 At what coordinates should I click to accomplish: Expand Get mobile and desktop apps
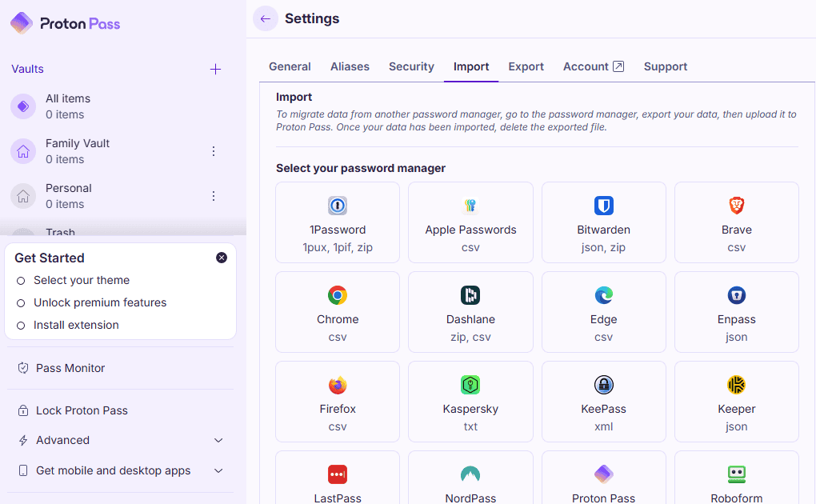tap(218, 470)
